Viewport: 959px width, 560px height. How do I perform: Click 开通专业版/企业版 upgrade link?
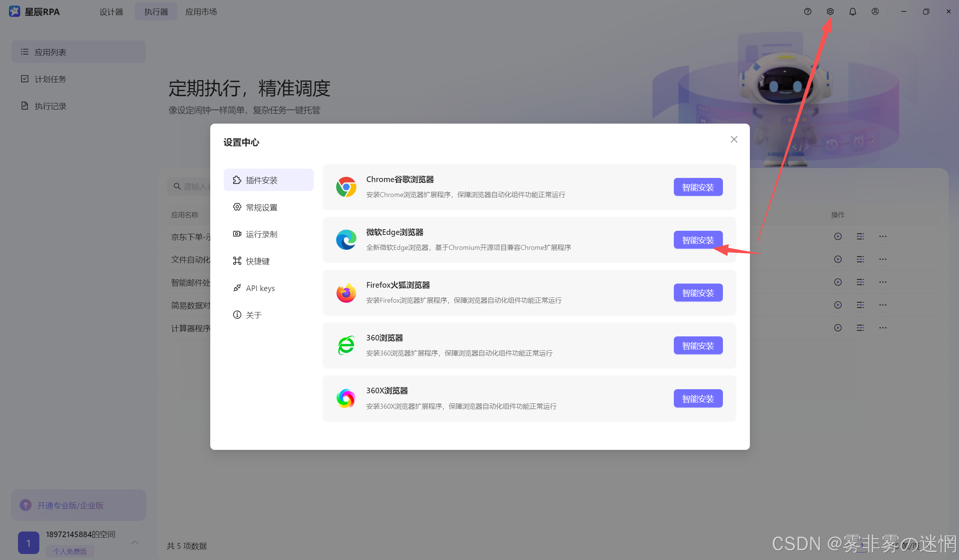point(70,505)
